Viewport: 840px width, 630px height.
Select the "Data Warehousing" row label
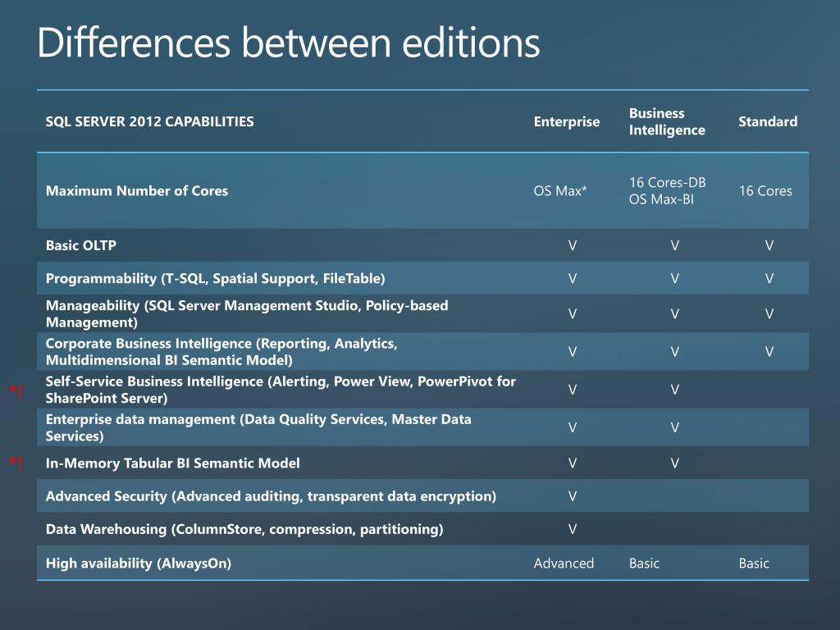(244, 529)
